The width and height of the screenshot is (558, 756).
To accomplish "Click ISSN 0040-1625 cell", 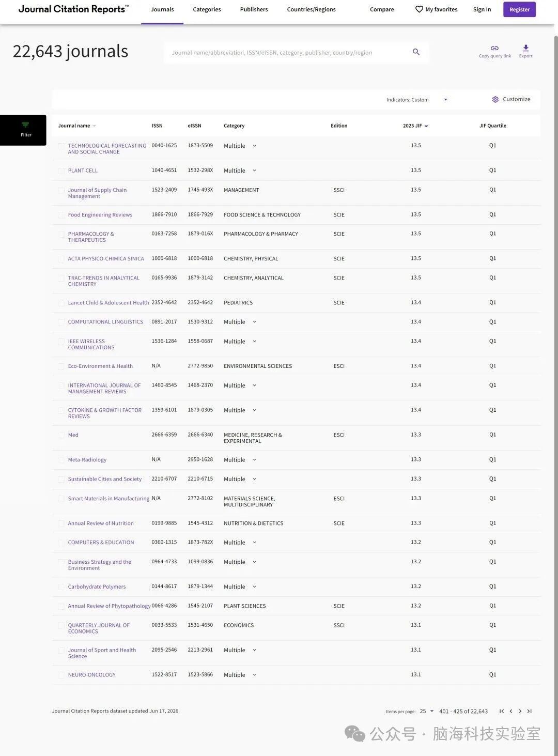I will (164, 146).
